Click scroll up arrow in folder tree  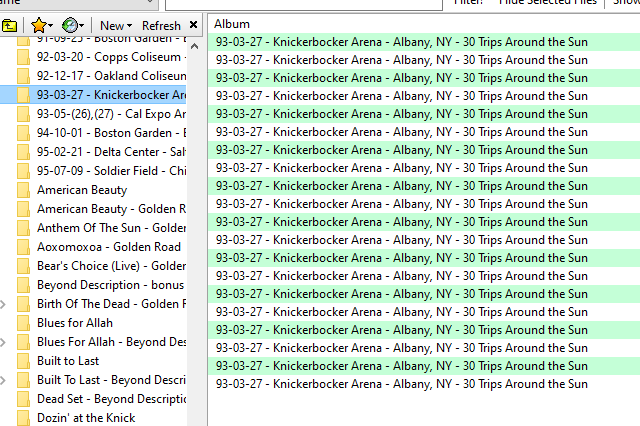195,47
